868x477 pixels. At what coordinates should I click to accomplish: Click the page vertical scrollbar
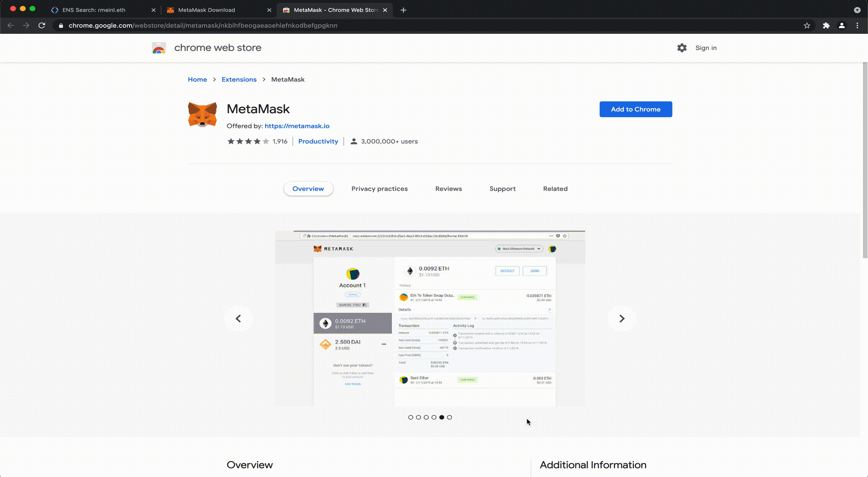[x=865, y=160]
